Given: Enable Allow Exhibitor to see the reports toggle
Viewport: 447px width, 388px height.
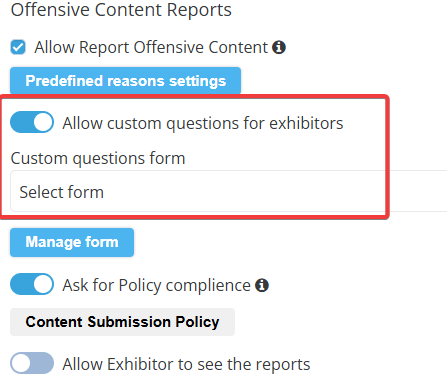Looking at the screenshot, I should tap(32, 363).
